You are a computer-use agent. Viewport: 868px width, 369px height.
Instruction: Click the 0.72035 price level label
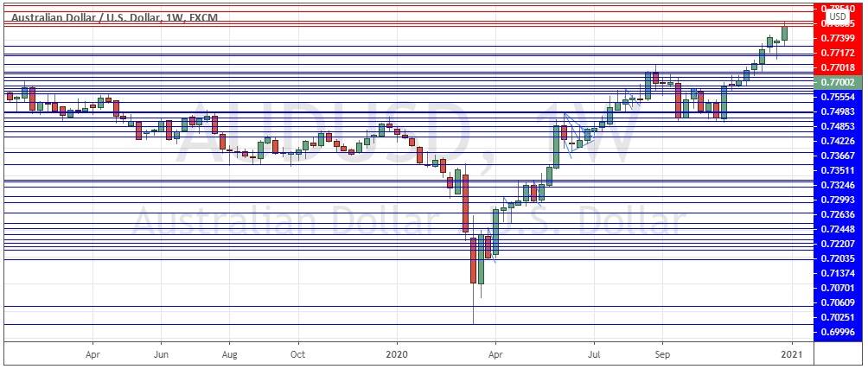click(x=839, y=258)
